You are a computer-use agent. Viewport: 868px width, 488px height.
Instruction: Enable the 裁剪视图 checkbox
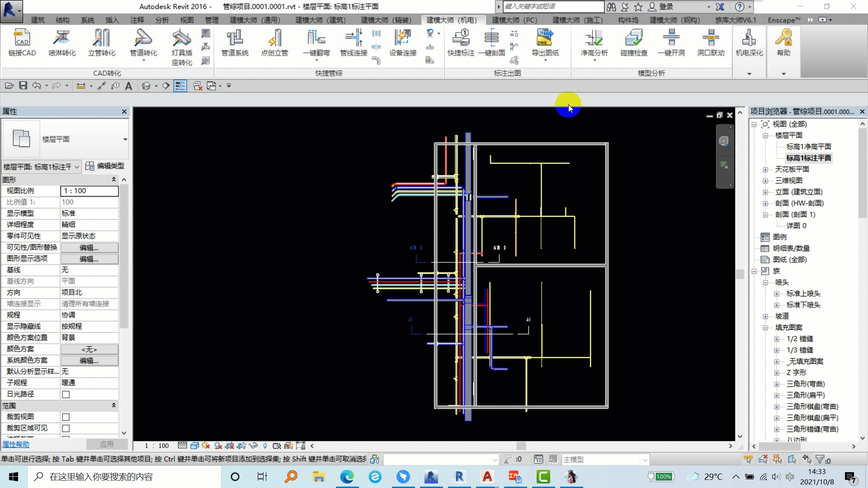coord(66,417)
